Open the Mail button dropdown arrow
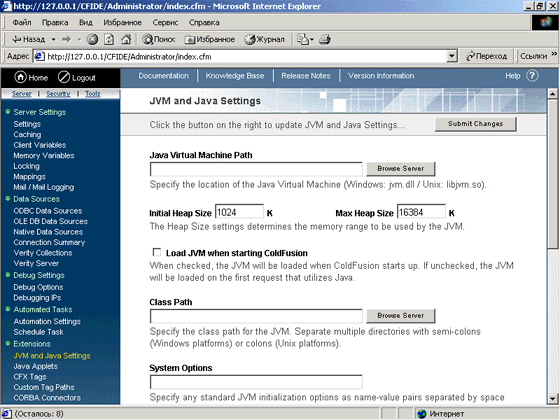The image size is (560, 420). [312, 40]
